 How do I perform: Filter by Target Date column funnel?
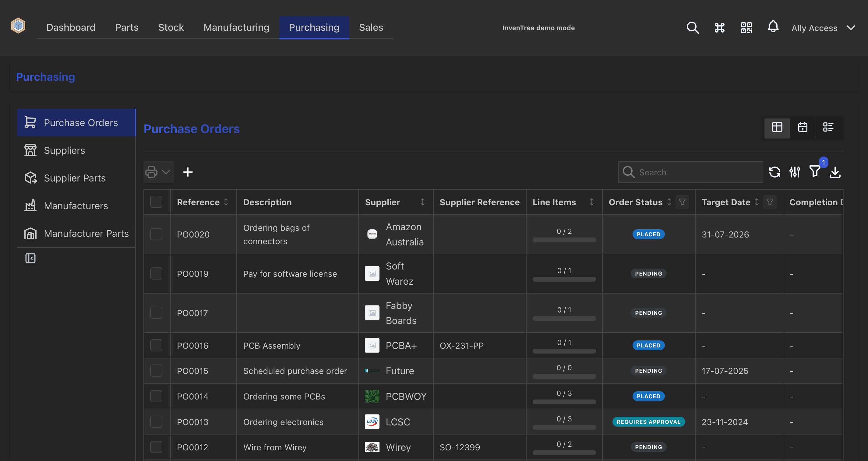[x=770, y=202]
